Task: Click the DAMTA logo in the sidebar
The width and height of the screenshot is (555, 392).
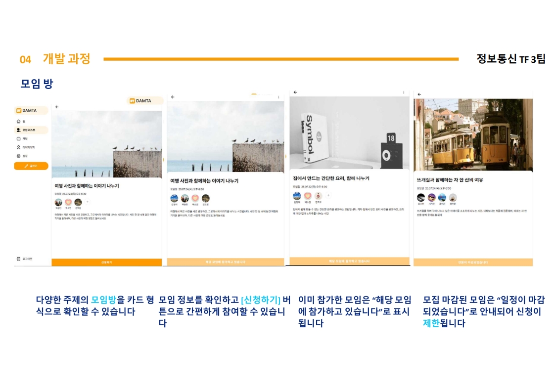Action: point(31,110)
